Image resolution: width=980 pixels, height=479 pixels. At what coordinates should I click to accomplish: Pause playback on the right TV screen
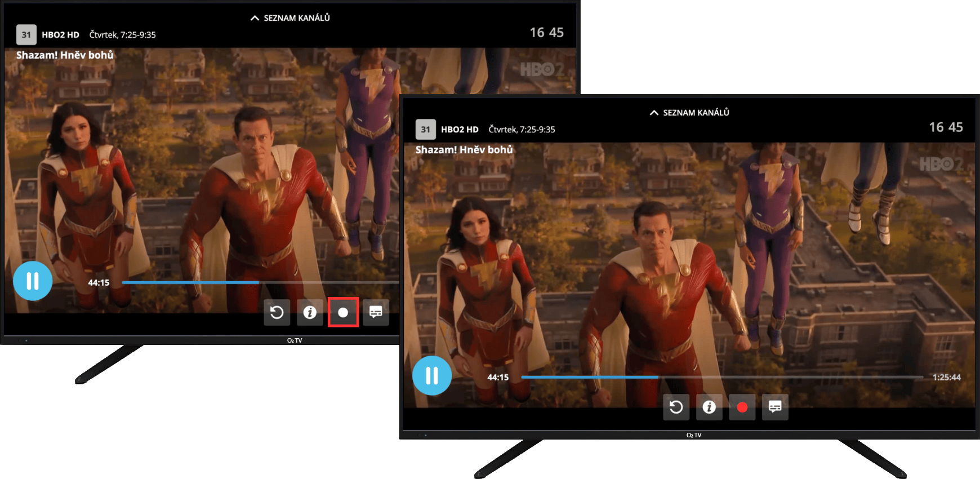point(432,375)
